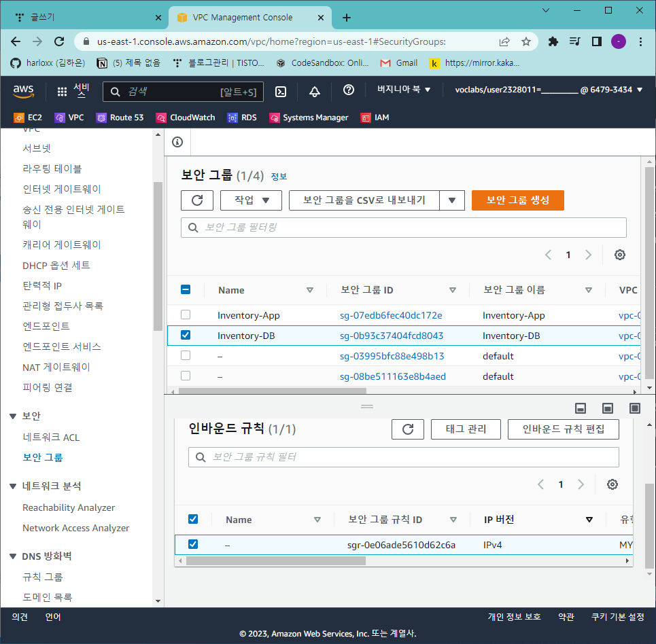Open the 정보 info link
The width and height of the screenshot is (656, 644).
click(279, 177)
